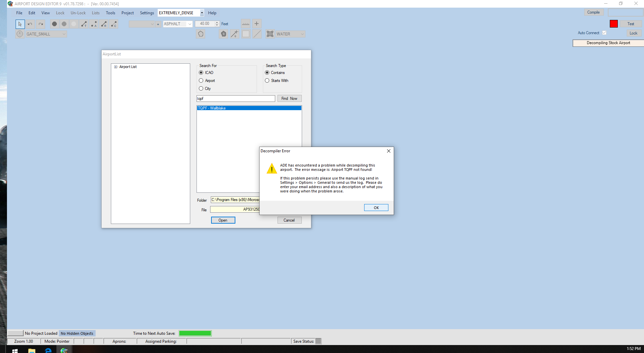This screenshot has width=644, height=353.
Task: Toggle the Auto Connect checkbox
Action: (604, 33)
